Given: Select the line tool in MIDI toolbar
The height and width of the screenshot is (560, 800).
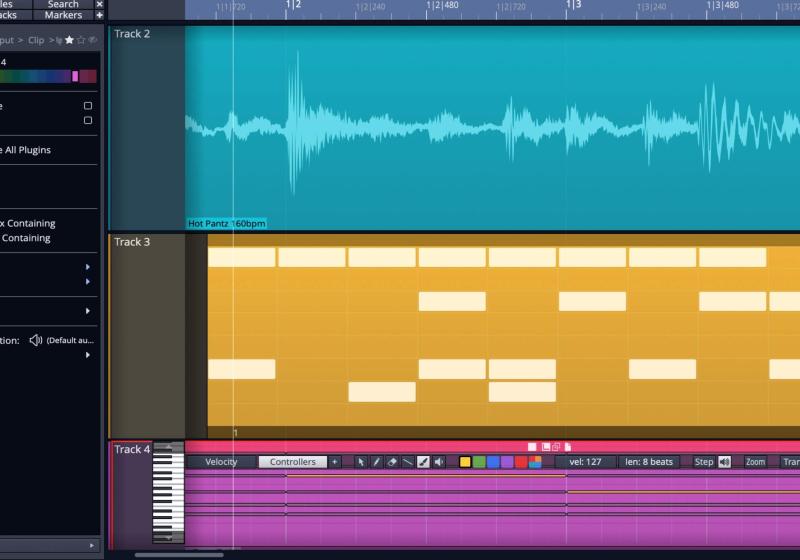Looking at the screenshot, I should [407, 462].
